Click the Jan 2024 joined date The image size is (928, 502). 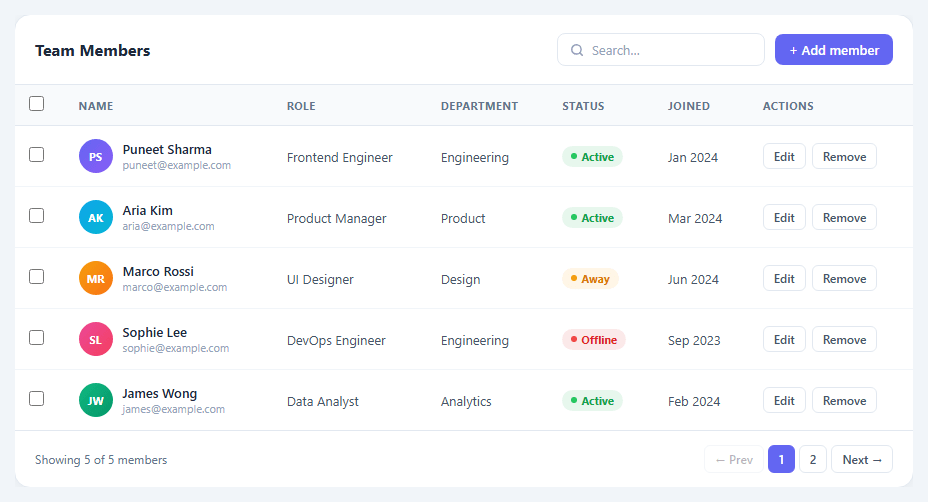tap(693, 157)
